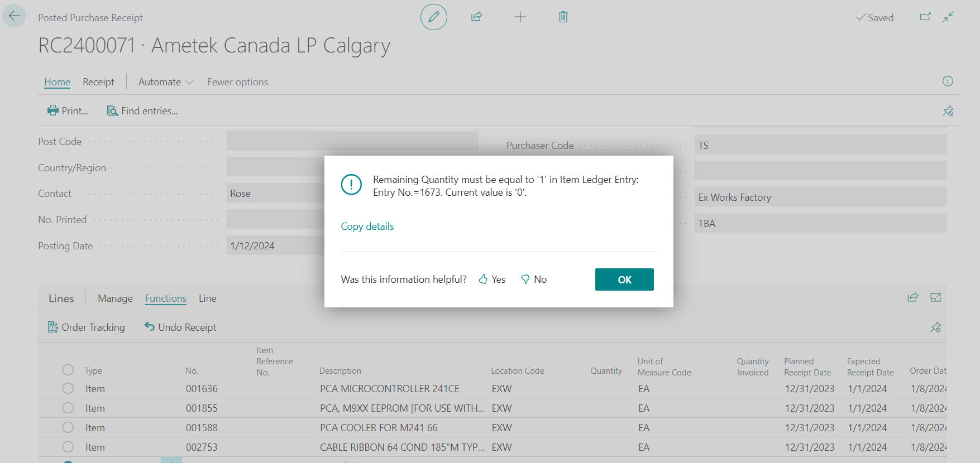
Task: Click the collapse page arrows icon
Action: click(948, 17)
